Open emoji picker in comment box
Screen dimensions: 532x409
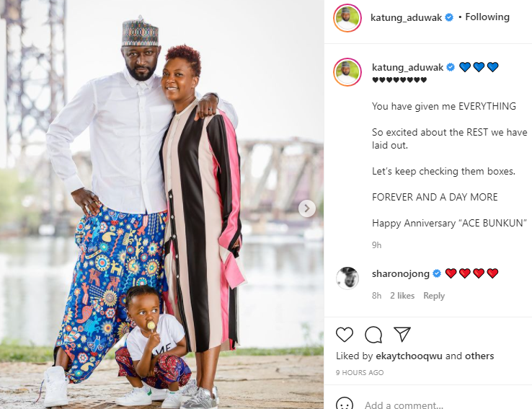pyautogui.click(x=345, y=405)
